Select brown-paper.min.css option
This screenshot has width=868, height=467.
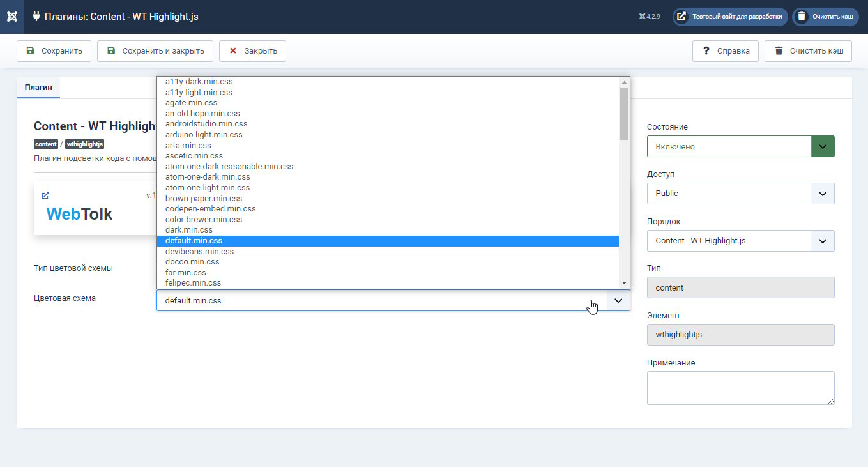coord(388,199)
